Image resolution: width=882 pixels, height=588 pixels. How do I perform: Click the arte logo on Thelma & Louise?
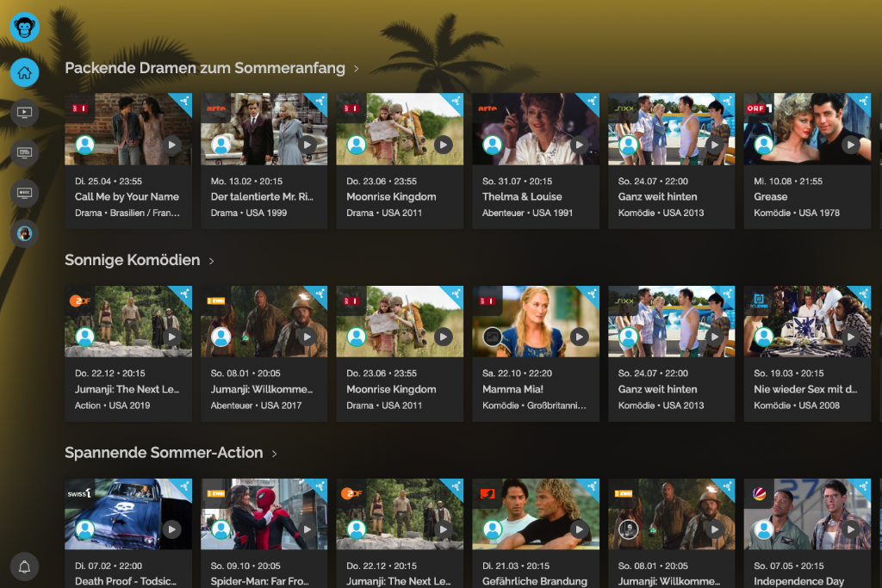point(488,108)
